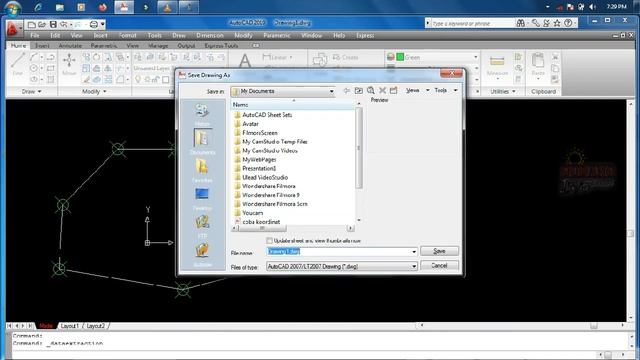Click the green color swatch in ribbon
Screen dimensions: 640x360
400,57
